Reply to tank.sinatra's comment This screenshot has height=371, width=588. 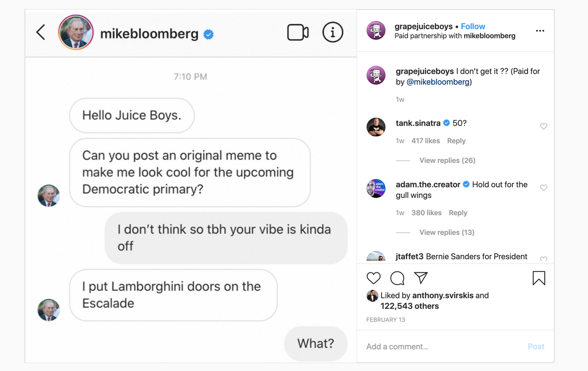pos(456,141)
